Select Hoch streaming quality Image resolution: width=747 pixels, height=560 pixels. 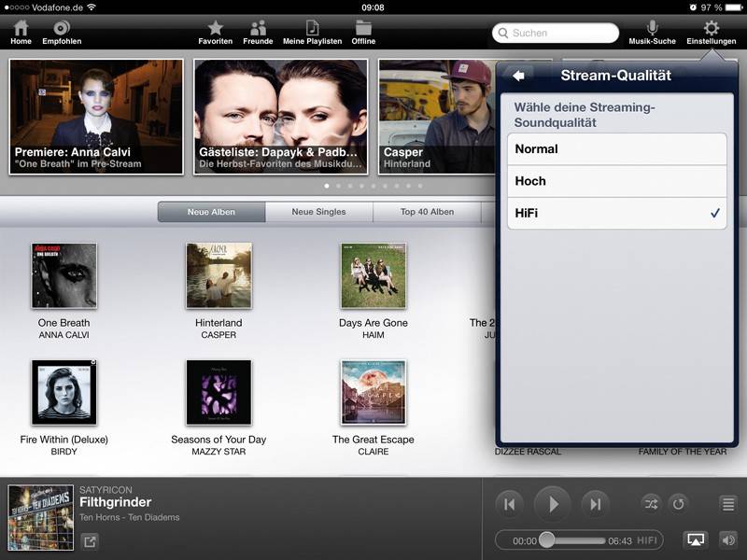tap(617, 181)
